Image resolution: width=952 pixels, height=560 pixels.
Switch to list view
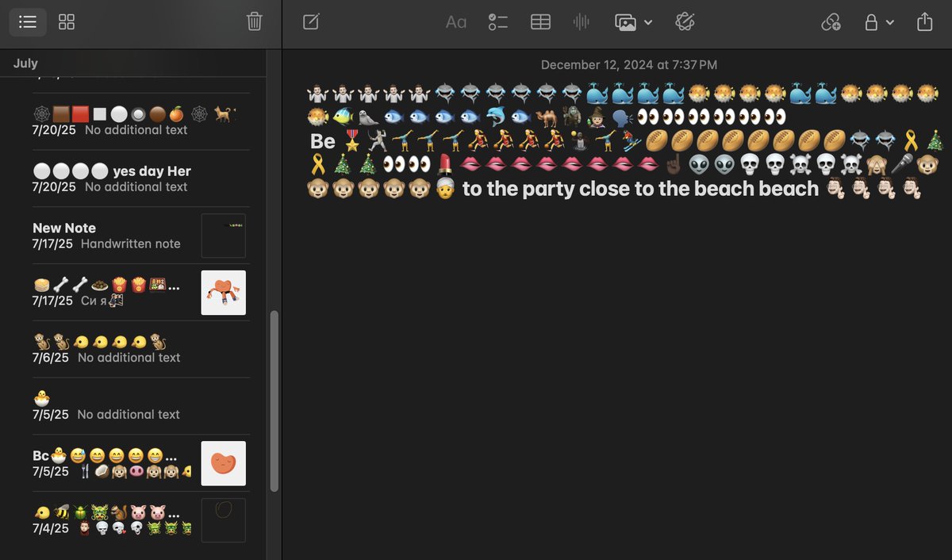[x=28, y=22]
